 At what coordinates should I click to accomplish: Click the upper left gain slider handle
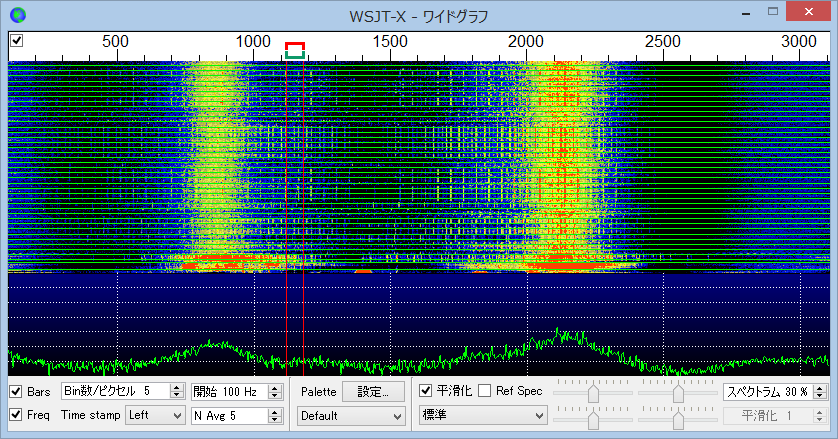593,393
